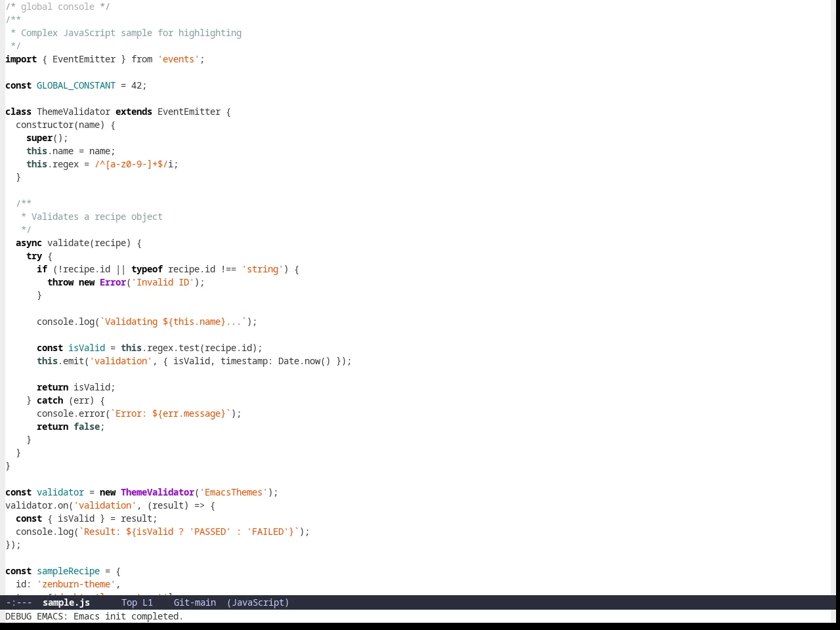
Task: Click the sample.js buffer name in mode line
Action: point(66,602)
